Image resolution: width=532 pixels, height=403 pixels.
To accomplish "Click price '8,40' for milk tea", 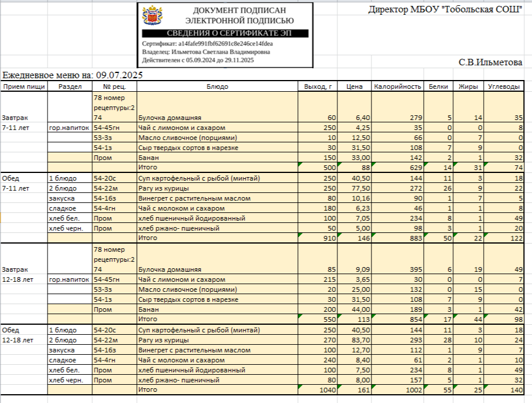I will tap(354, 360).
